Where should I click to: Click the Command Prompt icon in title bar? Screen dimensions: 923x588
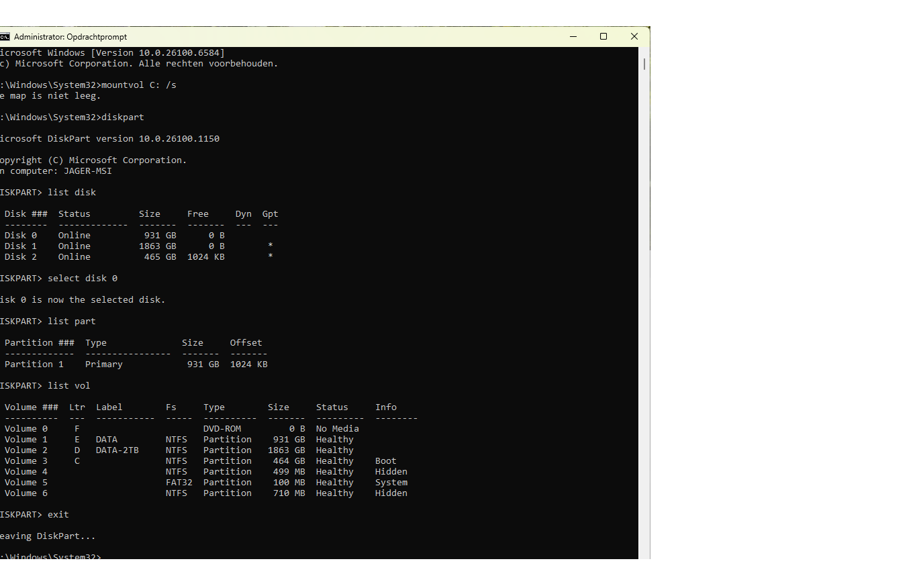coord(4,37)
